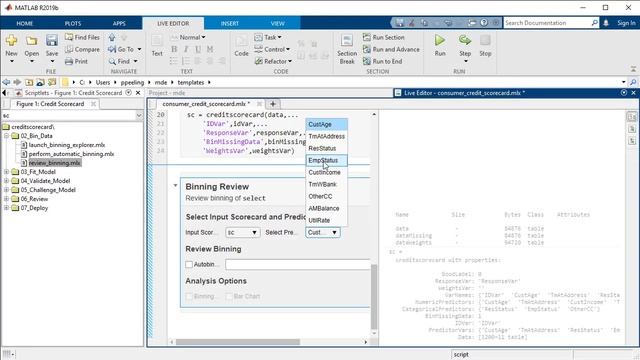Select Figure 1: Credit Scorecard tab
Image resolution: width=640 pixels, height=360 pixels.
tap(50, 104)
